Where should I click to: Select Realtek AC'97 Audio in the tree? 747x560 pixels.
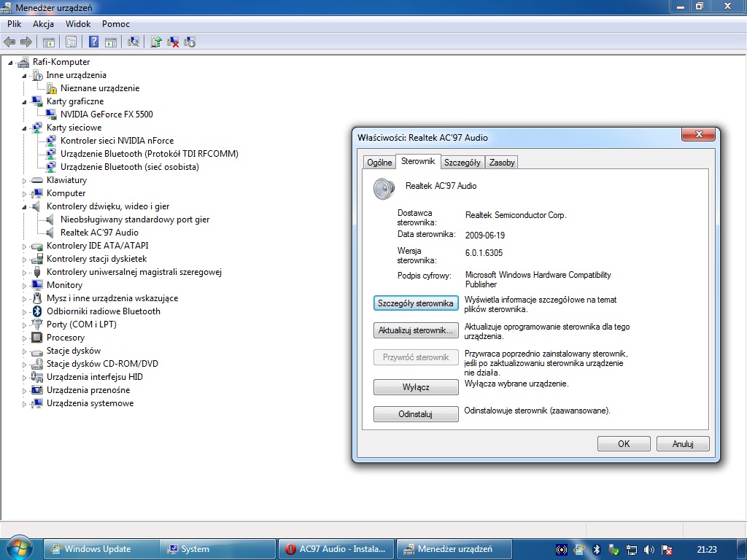99,233
